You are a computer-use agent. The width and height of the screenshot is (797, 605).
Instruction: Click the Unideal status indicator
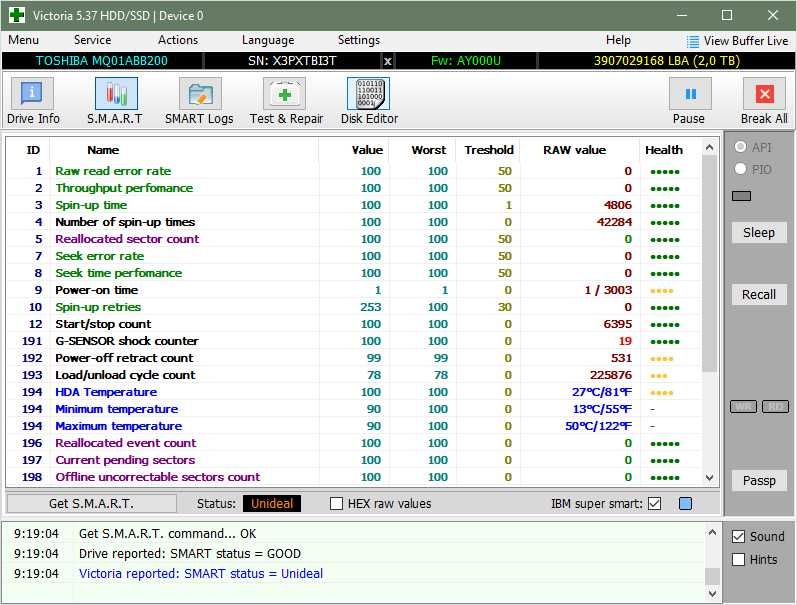(x=272, y=504)
